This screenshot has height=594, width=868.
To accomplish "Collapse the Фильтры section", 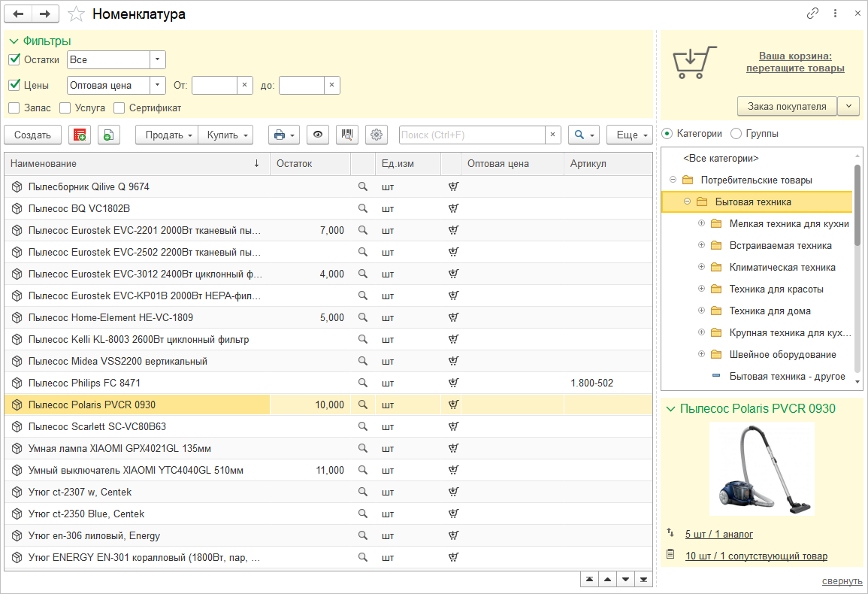I will click(14, 41).
